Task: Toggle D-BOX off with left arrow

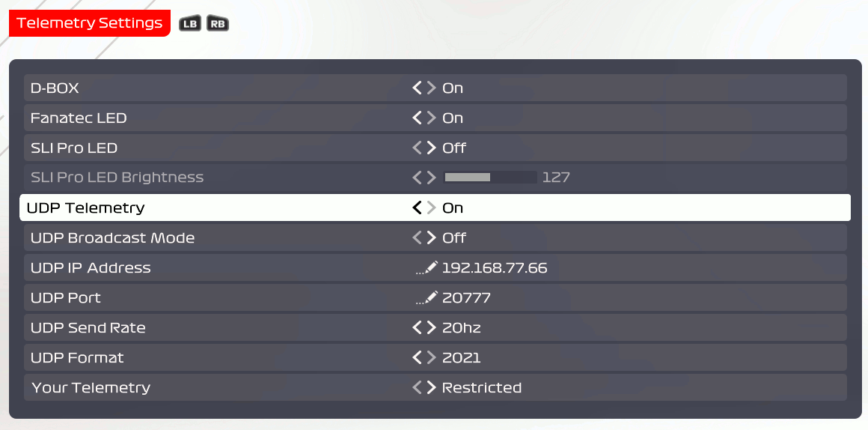Action: (x=418, y=88)
